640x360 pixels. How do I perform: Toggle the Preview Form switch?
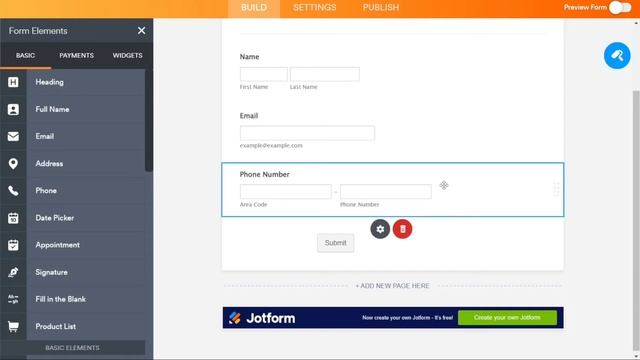620,7
